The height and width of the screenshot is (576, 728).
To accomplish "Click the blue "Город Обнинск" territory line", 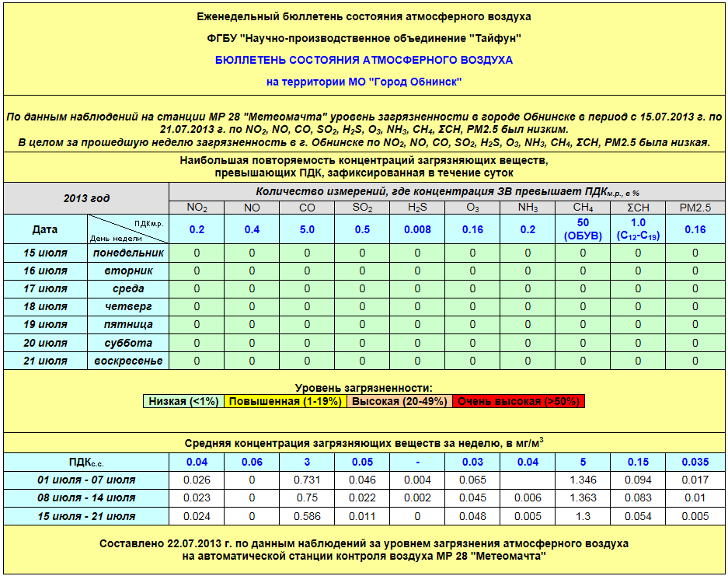I will 364,82.
